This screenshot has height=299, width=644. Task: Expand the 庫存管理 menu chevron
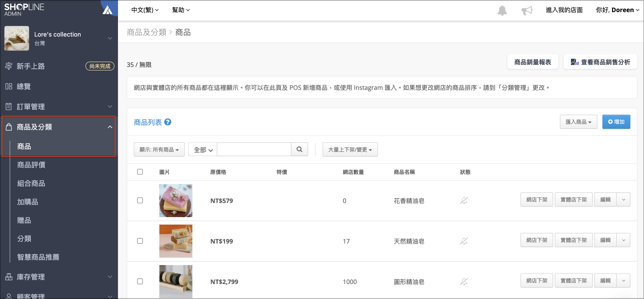pyautogui.click(x=110, y=277)
